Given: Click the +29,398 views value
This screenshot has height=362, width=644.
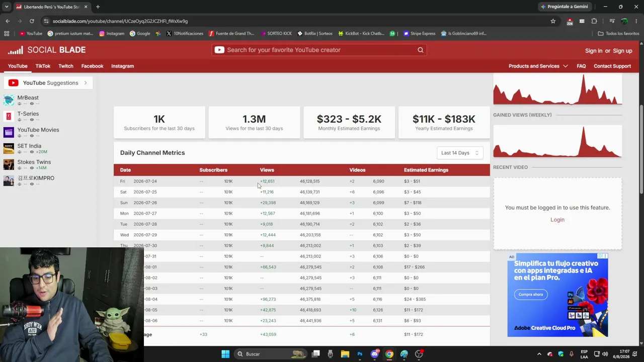Looking at the screenshot, I should pos(268,203).
